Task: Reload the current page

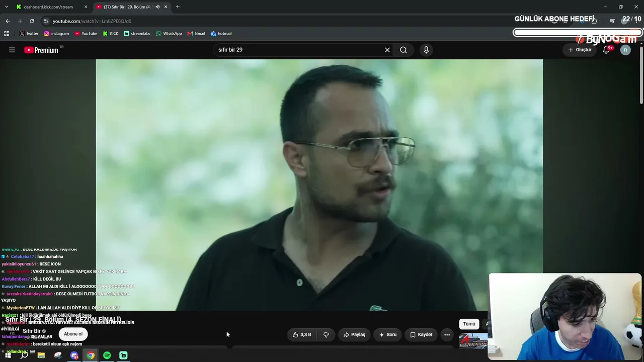Action: (x=32, y=21)
